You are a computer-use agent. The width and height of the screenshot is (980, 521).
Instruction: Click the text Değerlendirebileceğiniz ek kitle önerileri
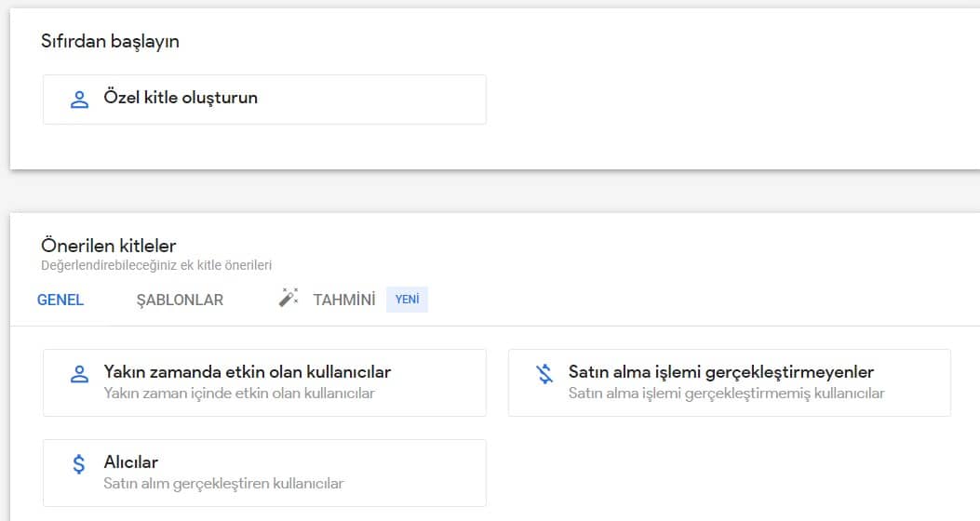click(x=156, y=265)
